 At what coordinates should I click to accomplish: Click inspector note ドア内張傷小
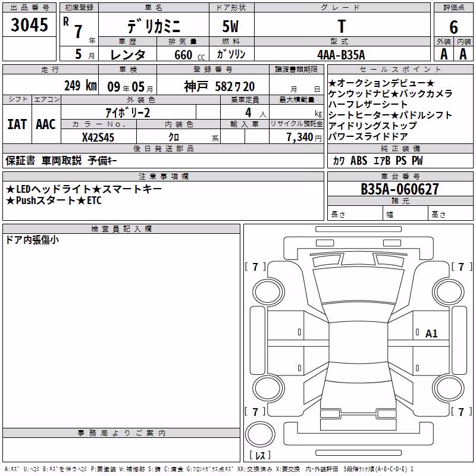point(32,240)
